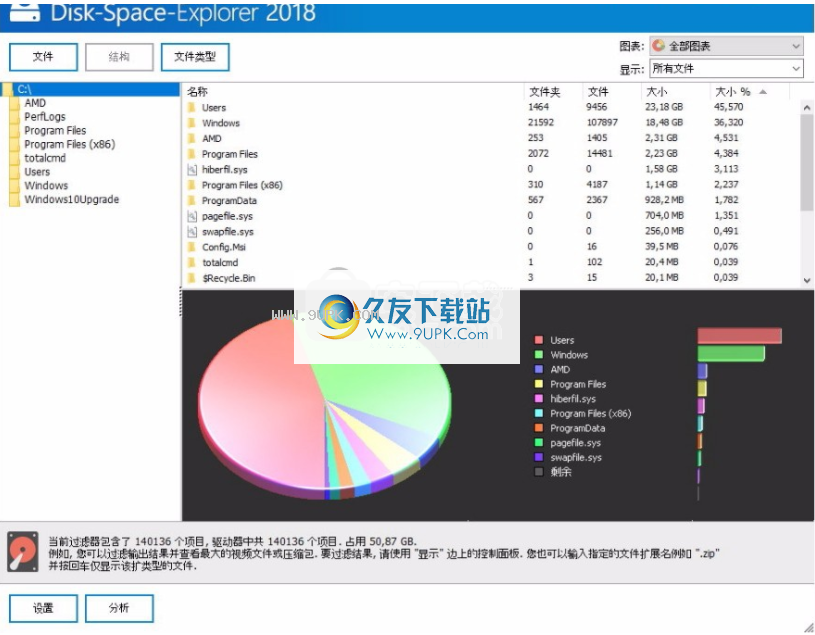Open the 设置 settings button

(x=43, y=608)
